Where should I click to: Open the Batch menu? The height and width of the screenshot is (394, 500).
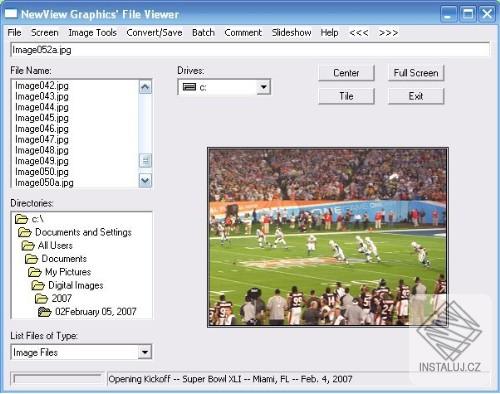click(x=203, y=33)
